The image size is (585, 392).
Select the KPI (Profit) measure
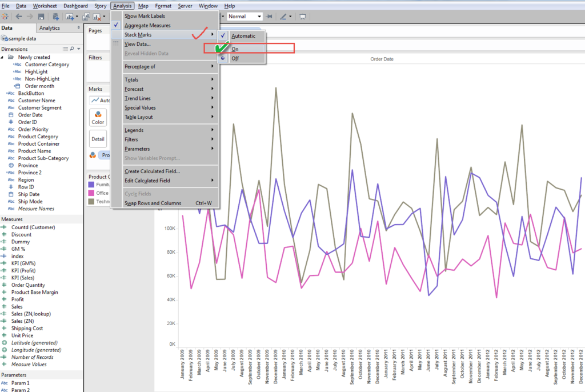pyautogui.click(x=23, y=271)
